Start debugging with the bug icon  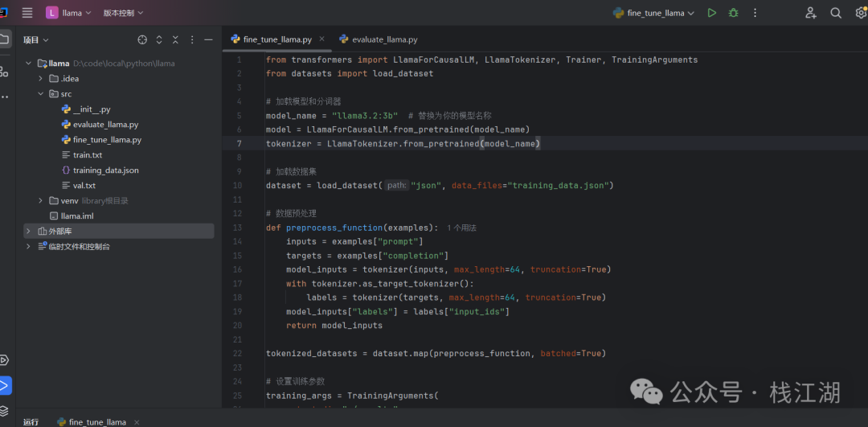click(x=734, y=13)
